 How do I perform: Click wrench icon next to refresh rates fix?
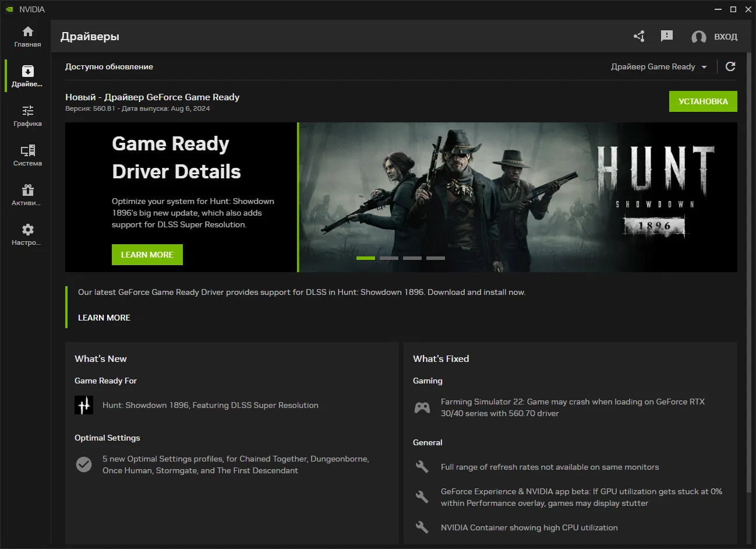422,467
